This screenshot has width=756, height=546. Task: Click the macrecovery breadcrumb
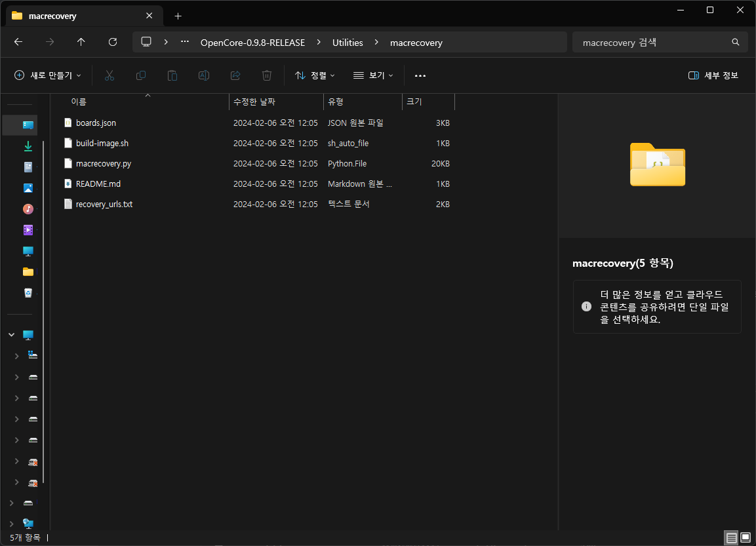pyautogui.click(x=416, y=43)
